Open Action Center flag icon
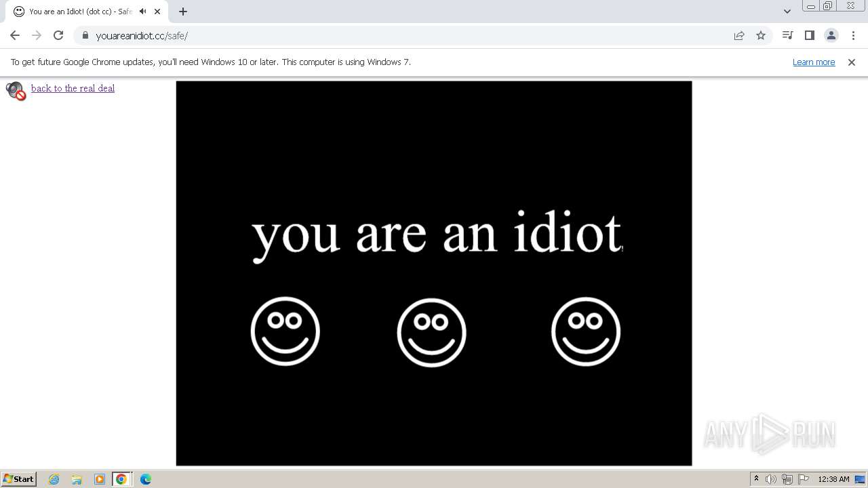Screen dimensions: 868x488 coord(804,479)
